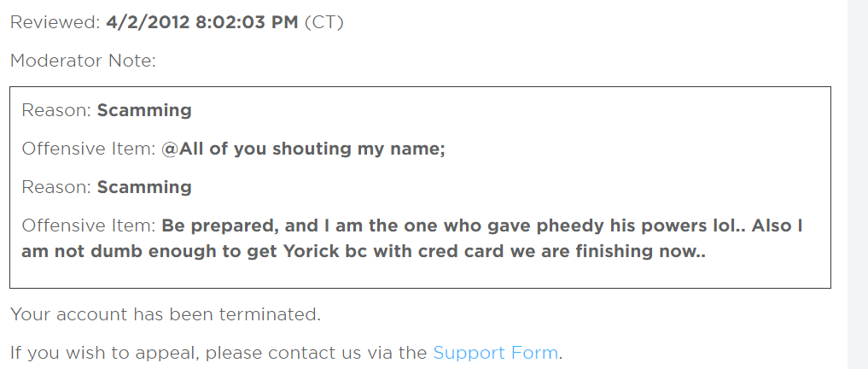
Task: Click the second 'Reason:' label
Action: point(56,187)
